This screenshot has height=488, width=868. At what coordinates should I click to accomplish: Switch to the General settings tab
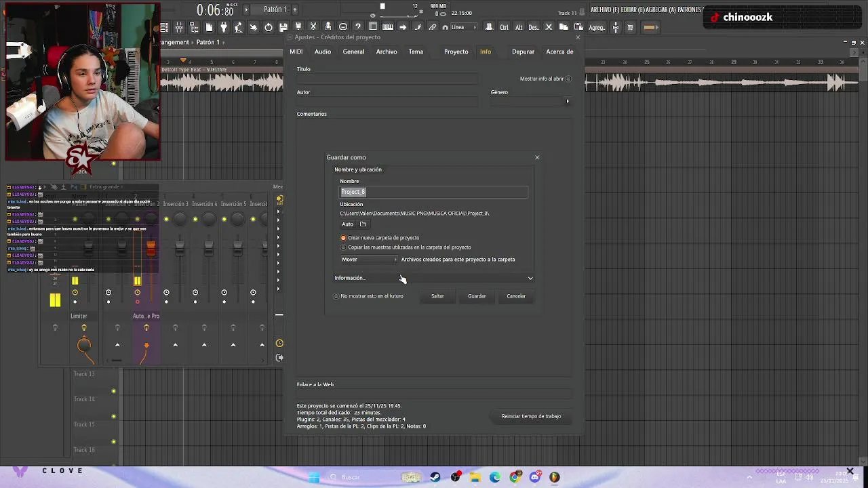coord(353,52)
